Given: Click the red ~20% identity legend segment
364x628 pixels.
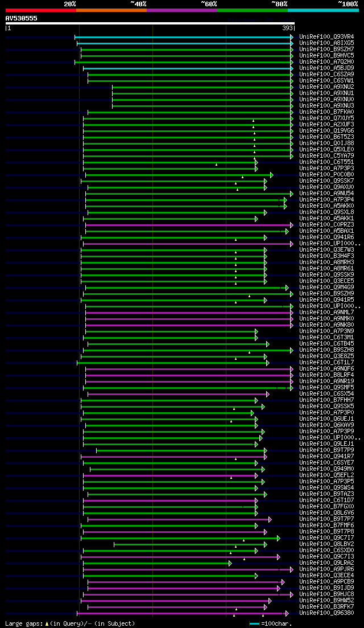Looking at the screenshot, I should coord(41,10).
